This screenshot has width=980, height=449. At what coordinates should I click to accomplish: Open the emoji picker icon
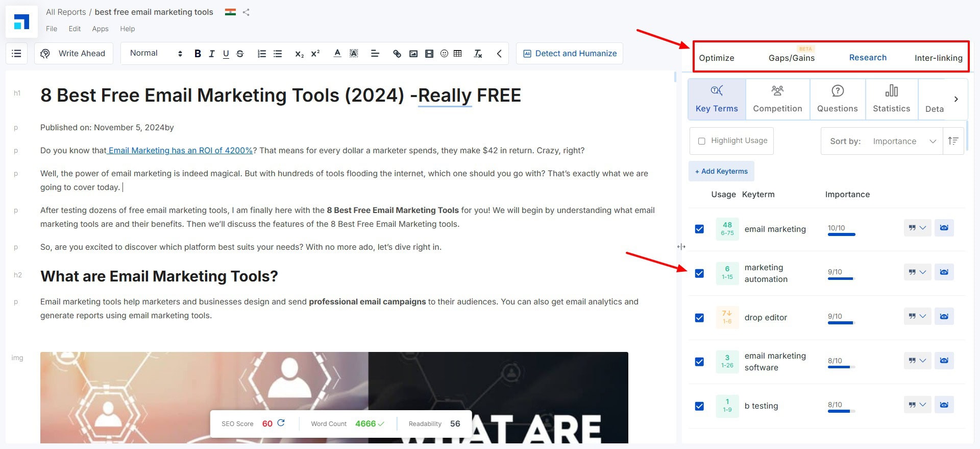click(444, 54)
